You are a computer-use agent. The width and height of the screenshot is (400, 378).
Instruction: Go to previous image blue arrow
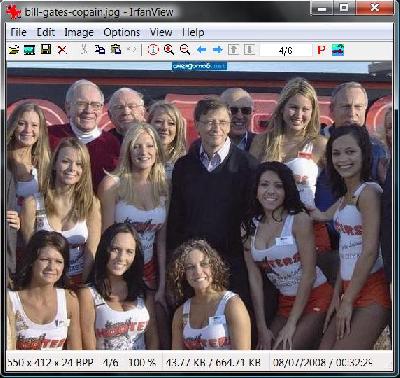[201, 50]
